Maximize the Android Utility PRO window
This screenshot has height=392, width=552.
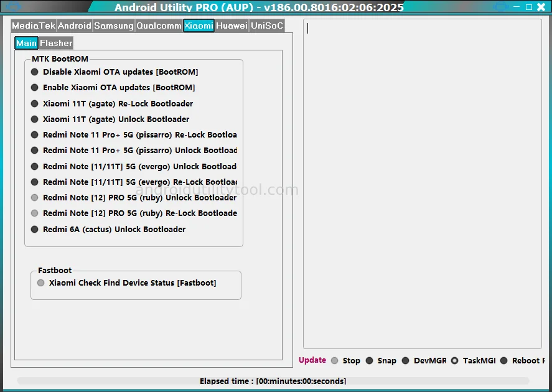(529, 7)
